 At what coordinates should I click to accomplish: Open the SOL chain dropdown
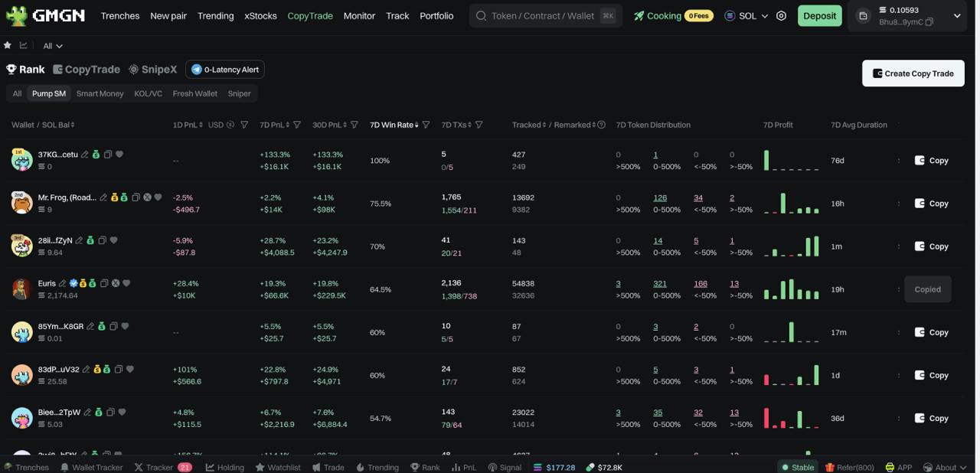(746, 15)
